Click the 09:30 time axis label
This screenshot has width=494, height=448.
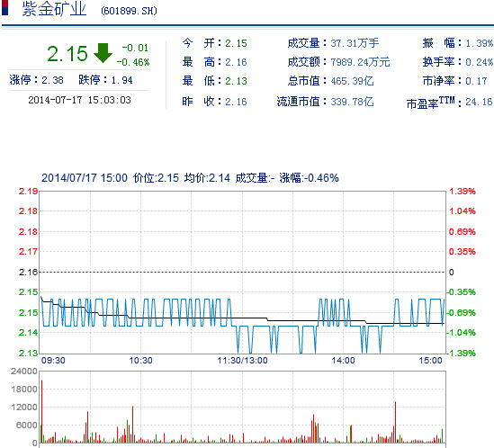(53, 361)
